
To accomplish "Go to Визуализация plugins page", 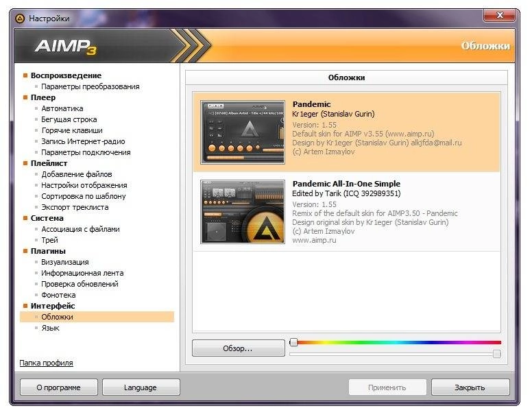I will click(65, 262).
